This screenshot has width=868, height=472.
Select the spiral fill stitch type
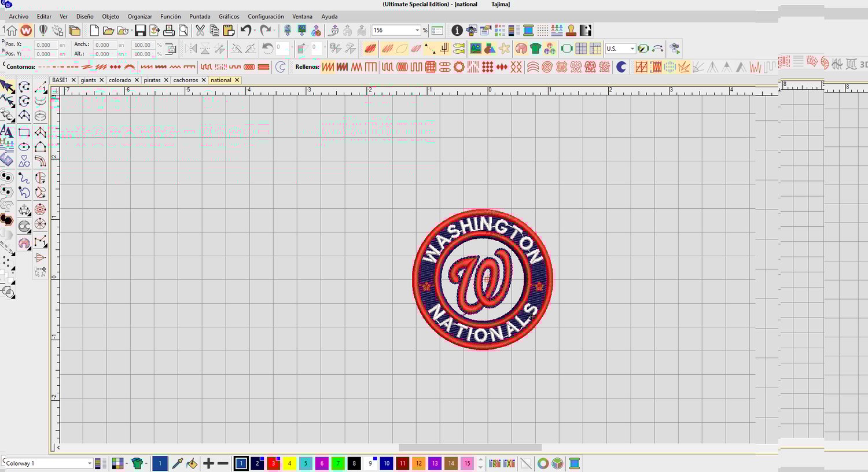coord(547,67)
